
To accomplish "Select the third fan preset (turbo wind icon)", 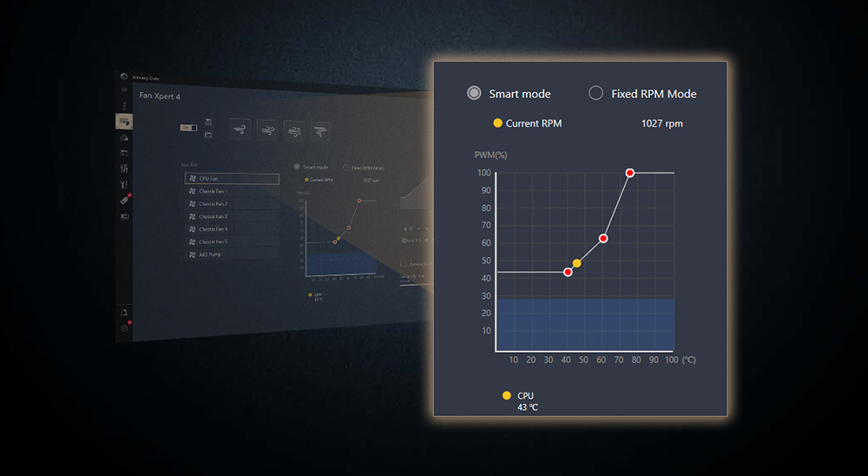I will pyautogui.click(x=294, y=132).
